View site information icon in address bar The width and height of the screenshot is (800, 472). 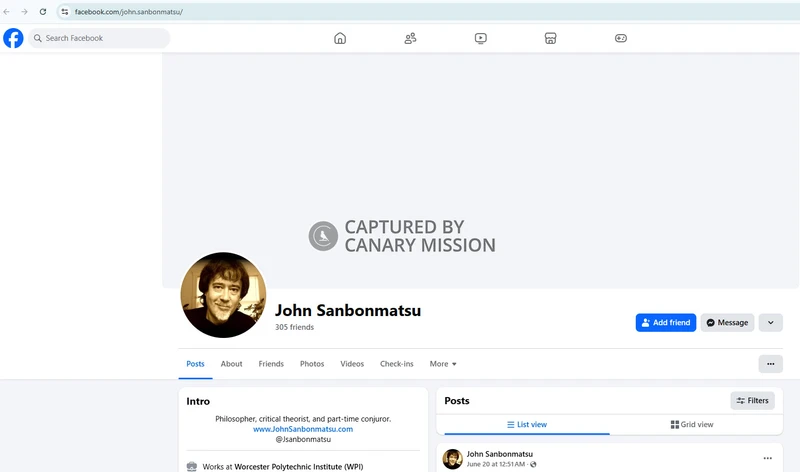click(65, 12)
